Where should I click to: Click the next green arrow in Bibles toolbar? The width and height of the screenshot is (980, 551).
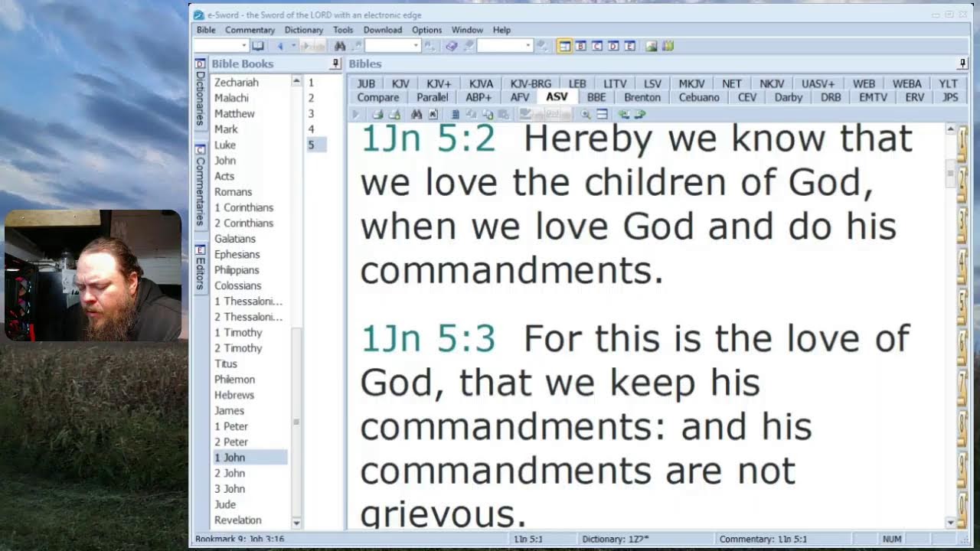pyautogui.click(x=641, y=114)
